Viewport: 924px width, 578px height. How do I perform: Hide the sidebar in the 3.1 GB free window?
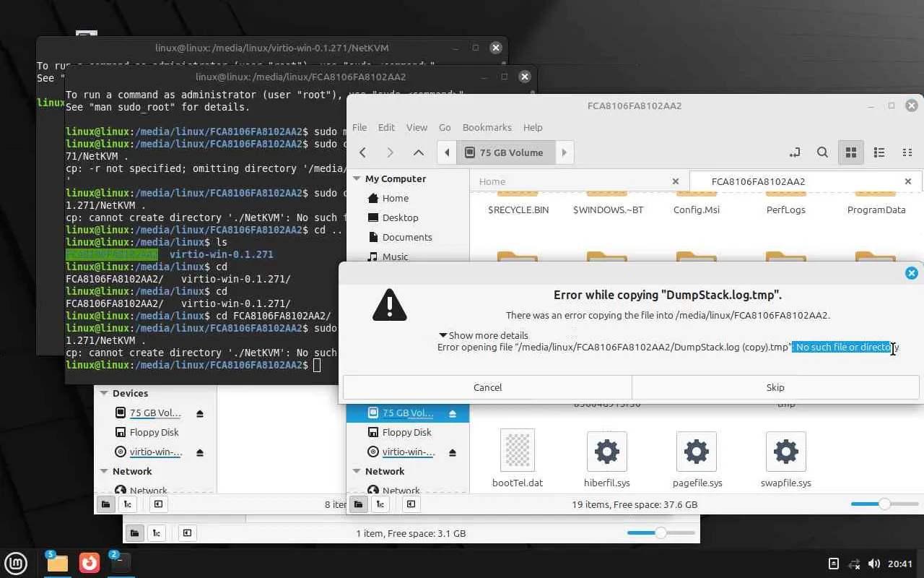[187, 533]
